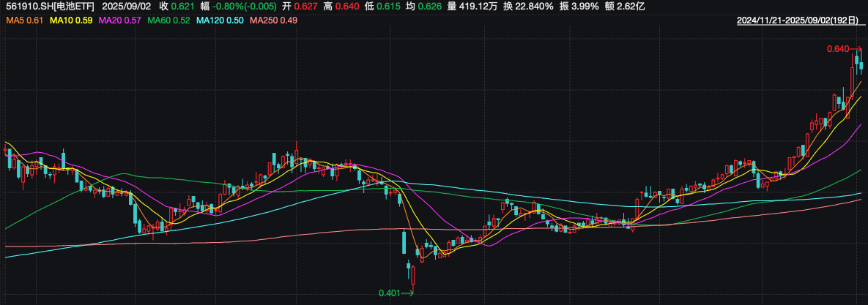Select the date 2025/09/02 in header
This screenshot has height=305, width=868.
point(128,7)
